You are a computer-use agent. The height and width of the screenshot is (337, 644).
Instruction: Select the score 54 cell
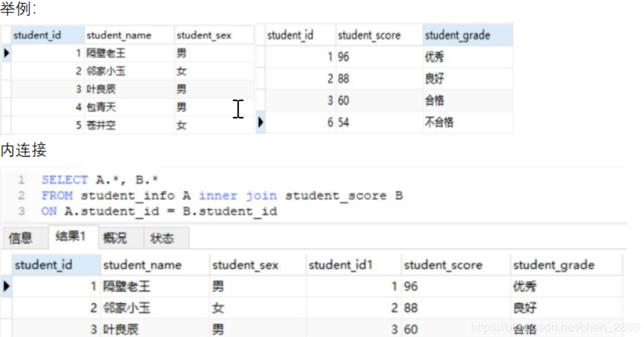pyautogui.click(x=379, y=122)
